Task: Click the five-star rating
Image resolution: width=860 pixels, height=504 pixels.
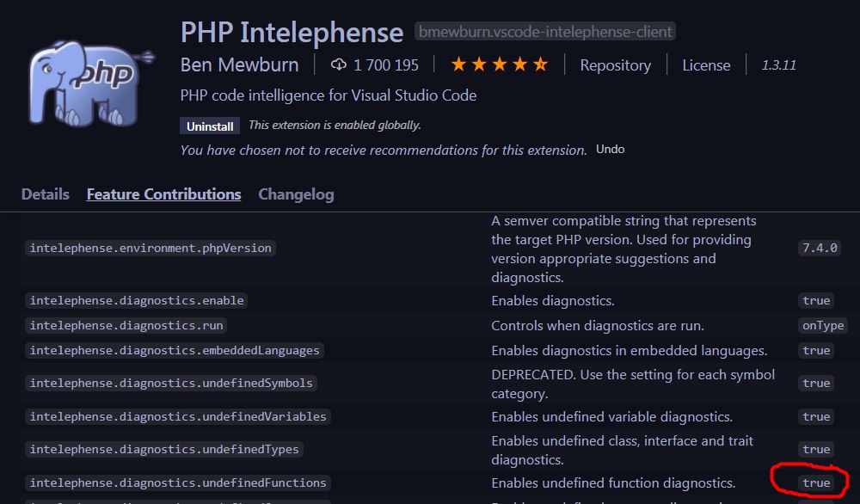Action: click(499, 65)
